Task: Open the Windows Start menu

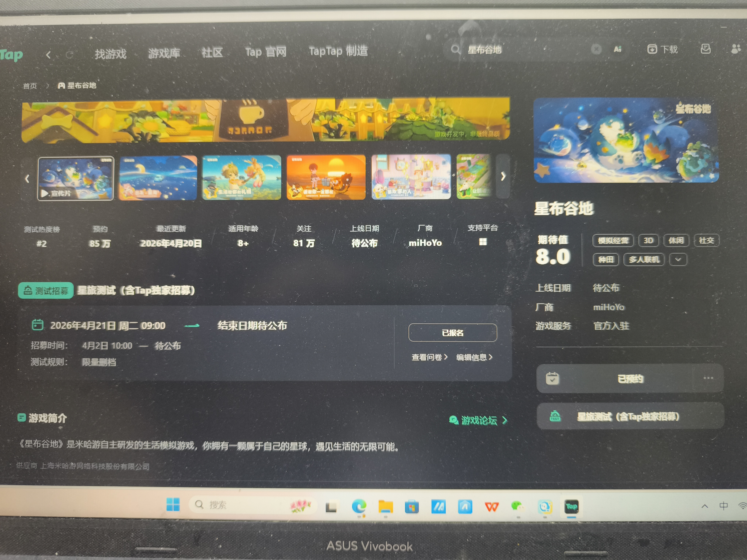Action: pyautogui.click(x=173, y=505)
